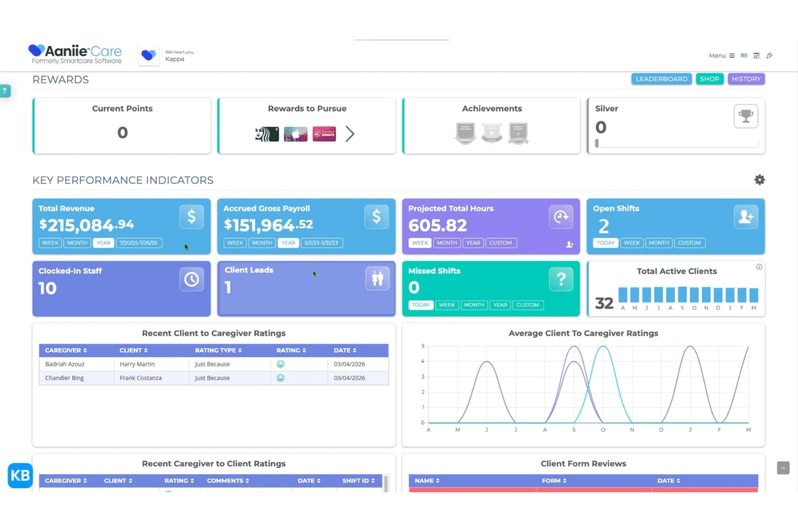Image resolution: width=798 pixels, height=532 pixels.
Task: Click the Projected Total Hours clock icon
Action: [561, 217]
